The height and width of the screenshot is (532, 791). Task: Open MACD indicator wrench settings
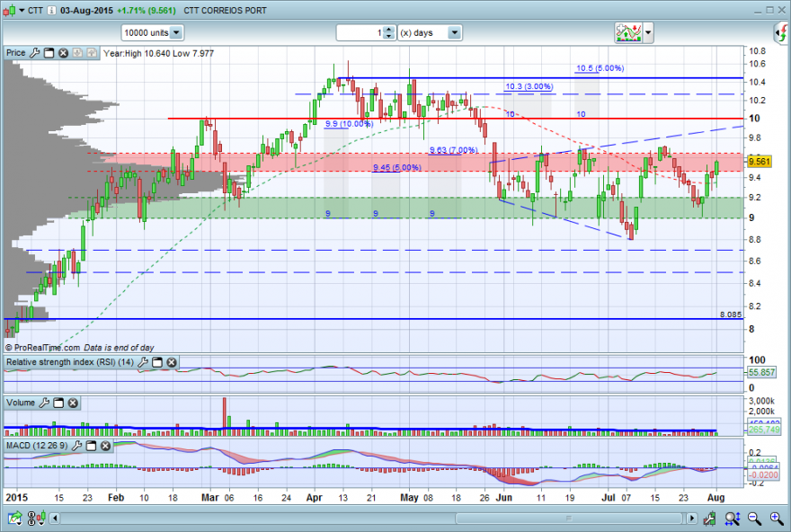tap(76, 446)
